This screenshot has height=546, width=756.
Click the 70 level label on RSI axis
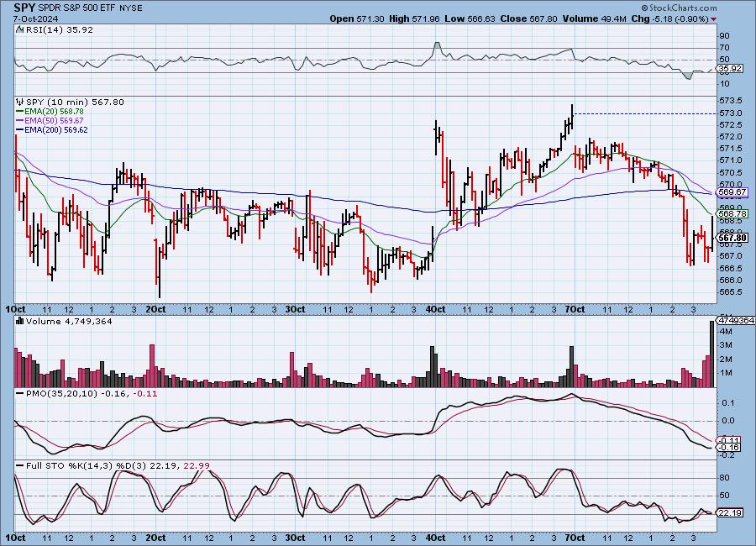pos(725,47)
